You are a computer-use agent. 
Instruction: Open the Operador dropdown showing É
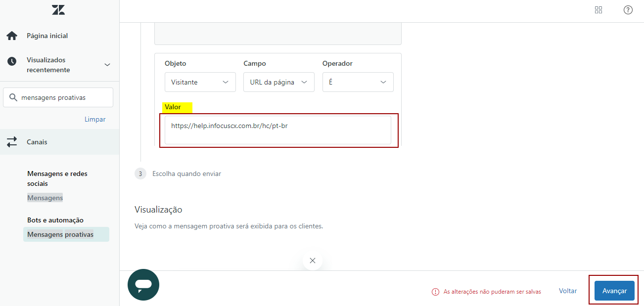tap(358, 82)
